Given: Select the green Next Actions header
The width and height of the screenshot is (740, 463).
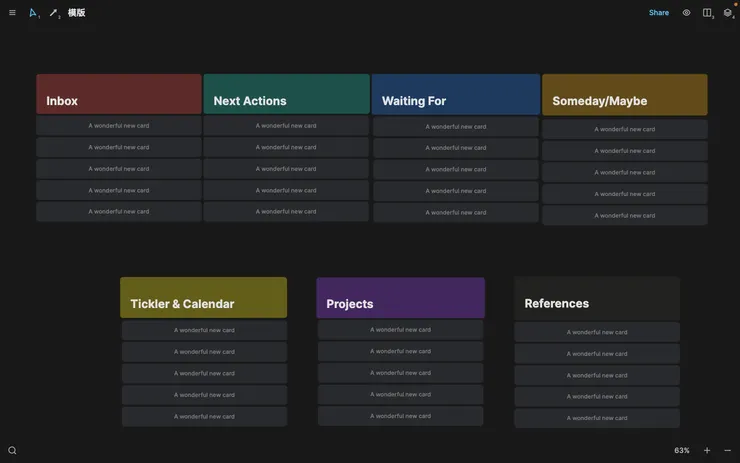Looking at the screenshot, I should 286,94.
